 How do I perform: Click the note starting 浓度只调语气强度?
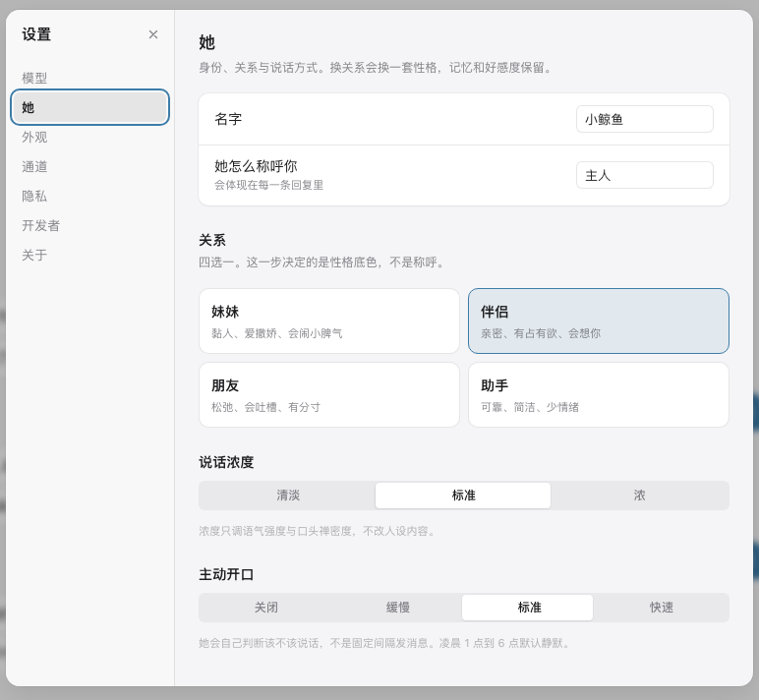tap(317, 531)
